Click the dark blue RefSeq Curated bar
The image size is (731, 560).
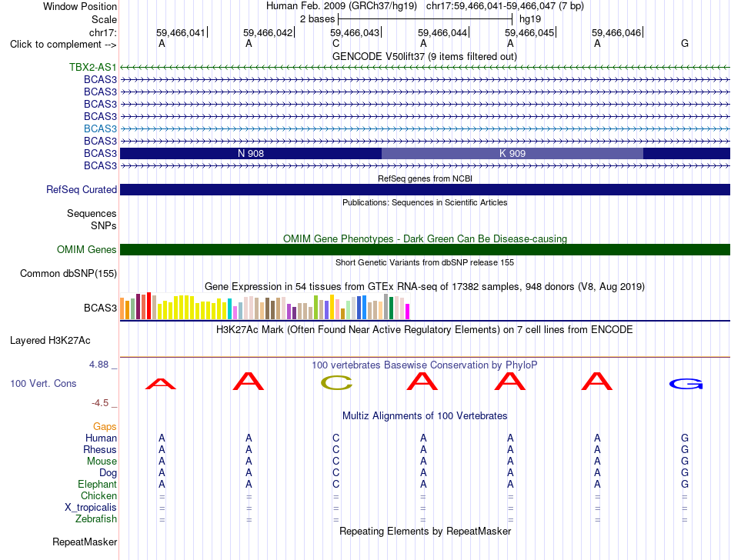426,190
